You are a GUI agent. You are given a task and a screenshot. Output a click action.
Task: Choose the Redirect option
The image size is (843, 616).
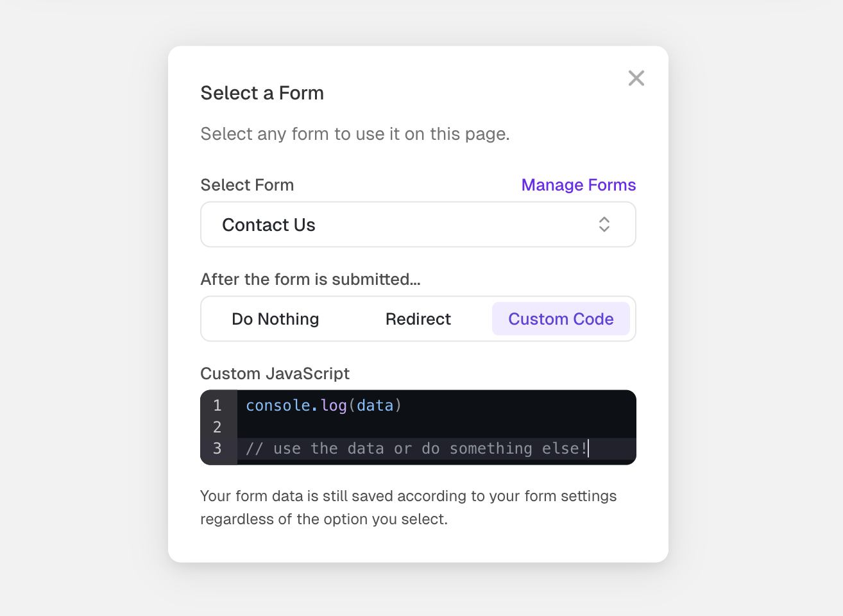(x=418, y=319)
